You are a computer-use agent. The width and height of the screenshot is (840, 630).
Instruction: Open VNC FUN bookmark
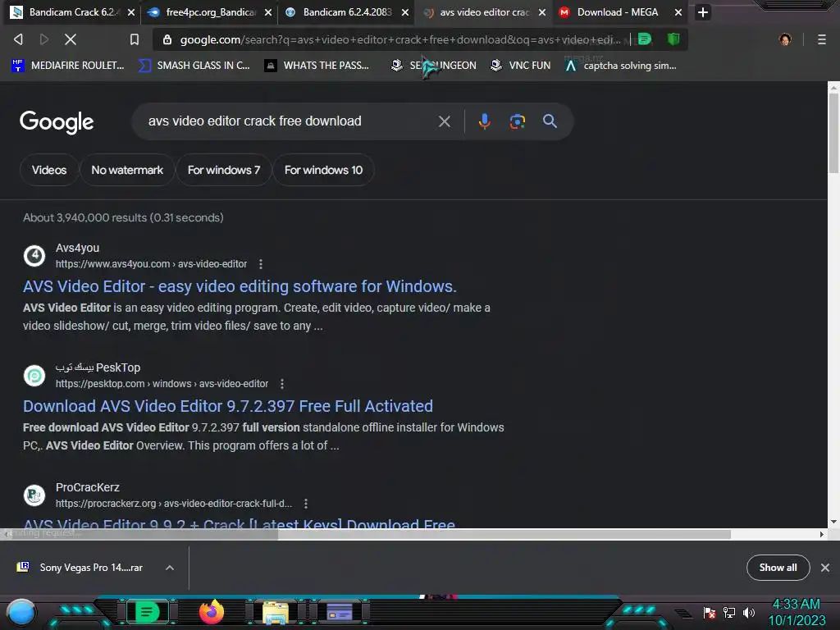[x=521, y=66]
